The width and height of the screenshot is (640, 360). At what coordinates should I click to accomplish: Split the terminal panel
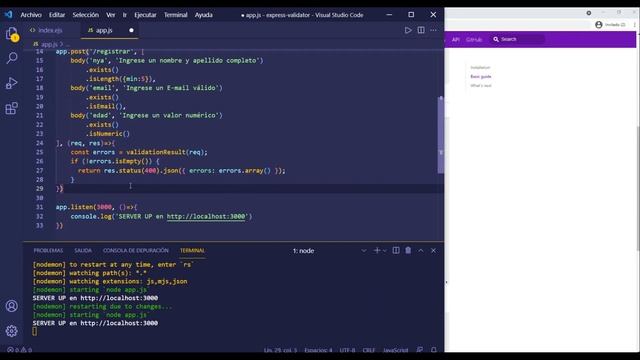point(396,250)
